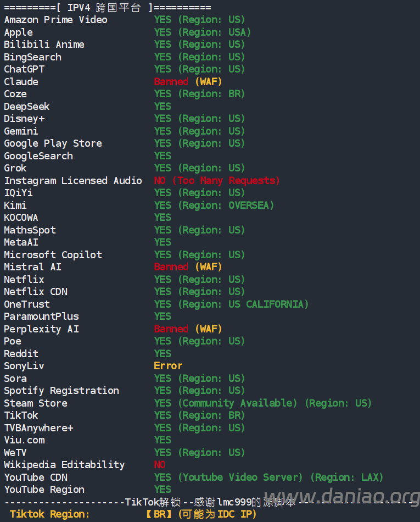420x522 pixels.
Task: Select the 'YouTube Region' entry
Action: pyautogui.click(x=44, y=490)
